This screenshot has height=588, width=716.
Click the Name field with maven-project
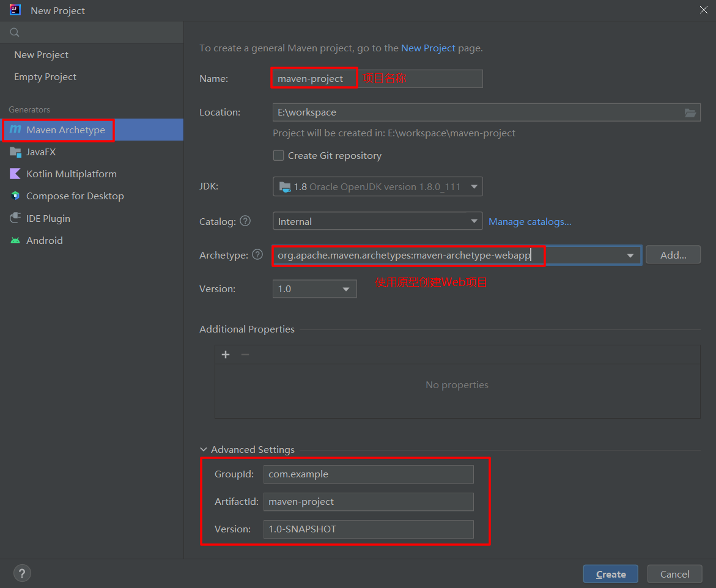point(378,78)
